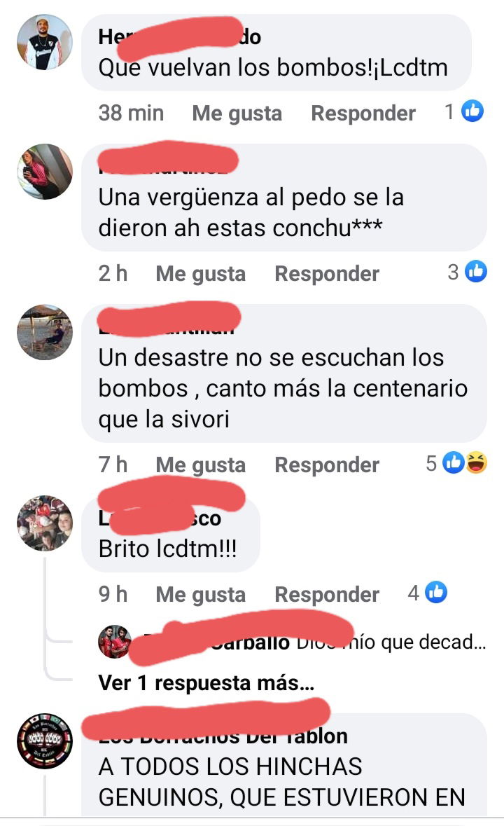Open the beach profile picture of desastre commenter

pos(45,332)
